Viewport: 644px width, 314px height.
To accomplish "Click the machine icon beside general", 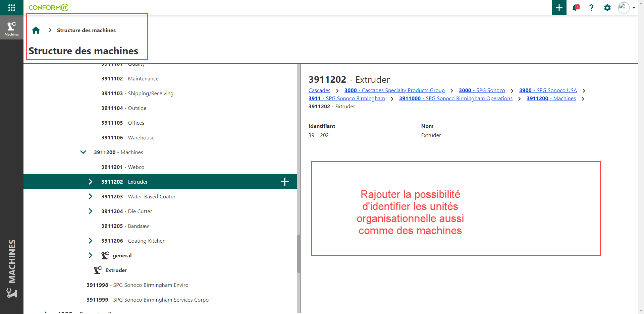I will 105,255.
